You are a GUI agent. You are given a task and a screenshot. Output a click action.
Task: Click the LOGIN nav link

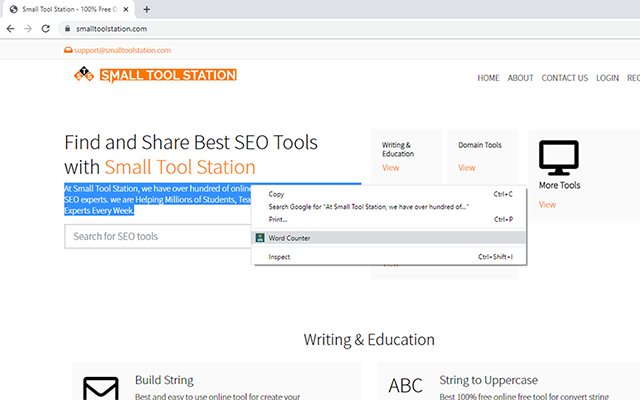(607, 78)
